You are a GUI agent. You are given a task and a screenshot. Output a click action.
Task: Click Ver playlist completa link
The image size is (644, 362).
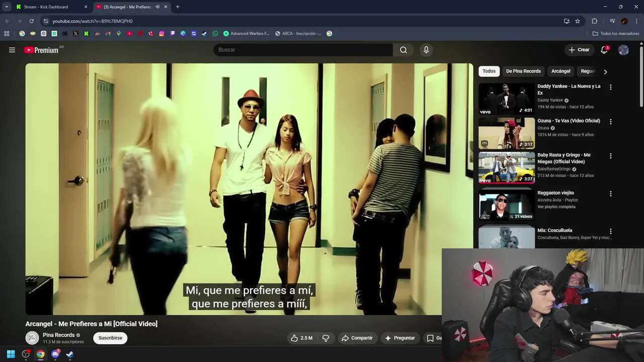tap(556, 207)
